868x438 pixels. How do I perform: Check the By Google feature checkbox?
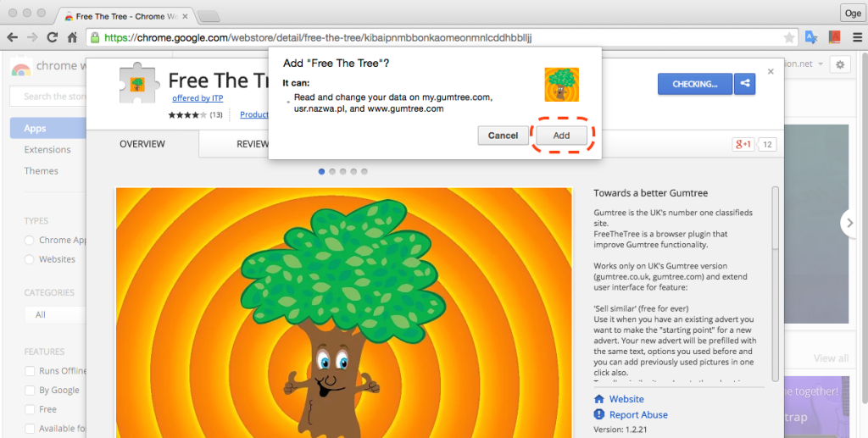coord(30,391)
